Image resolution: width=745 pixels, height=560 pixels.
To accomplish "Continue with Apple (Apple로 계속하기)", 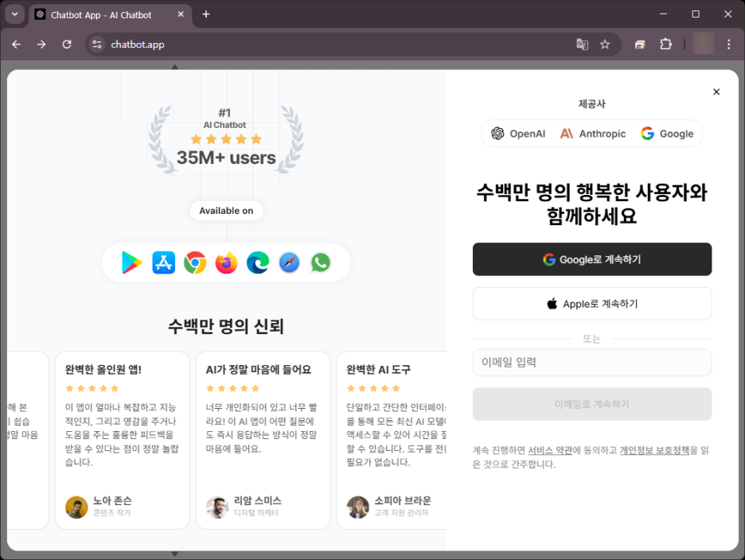I will [x=592, y=304].
